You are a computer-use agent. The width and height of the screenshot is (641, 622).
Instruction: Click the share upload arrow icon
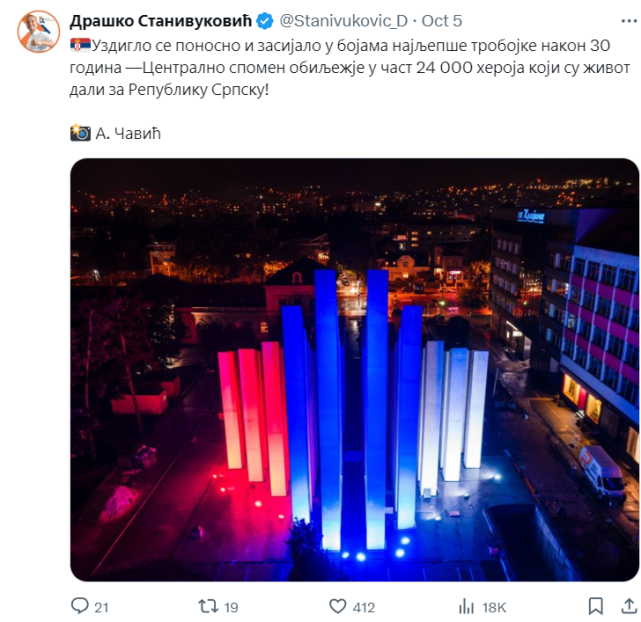tap(629, 606)
